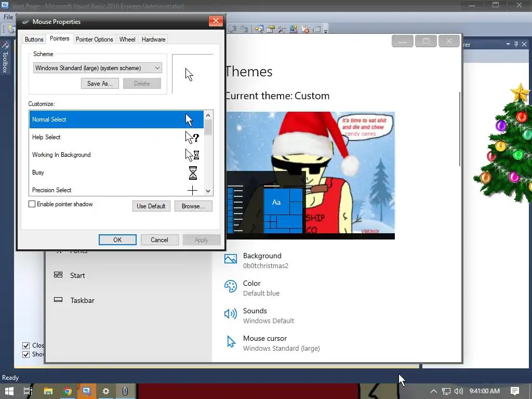Open Mouse cursor Windows Standard (large) setting
The height and width of the screenshot is (399, 532).
pos(273,343)
